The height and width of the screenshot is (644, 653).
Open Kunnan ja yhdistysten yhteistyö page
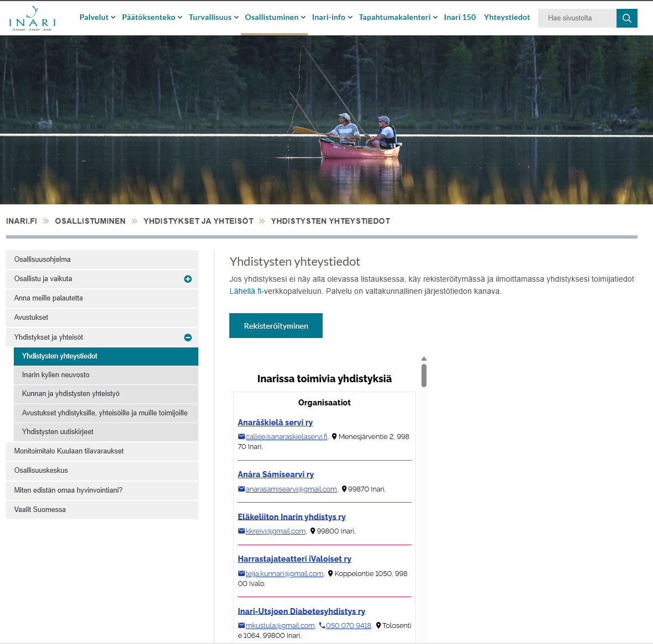[106, 394]
